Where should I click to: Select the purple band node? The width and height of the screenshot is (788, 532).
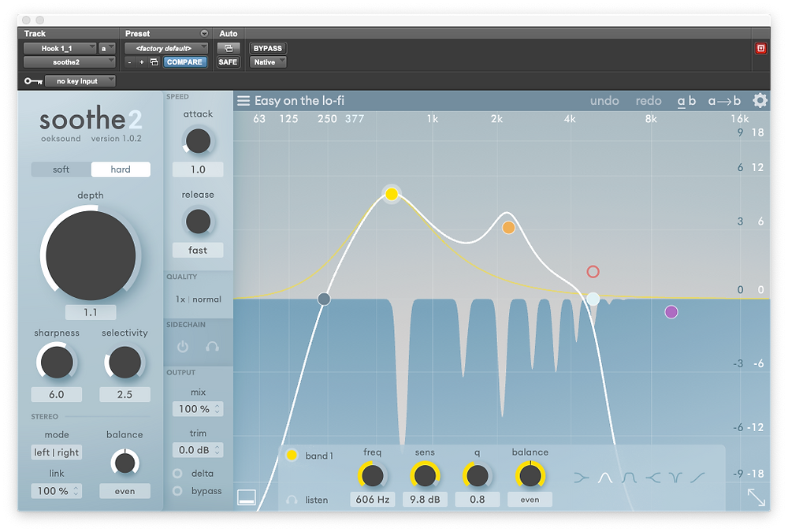(671, 312)
